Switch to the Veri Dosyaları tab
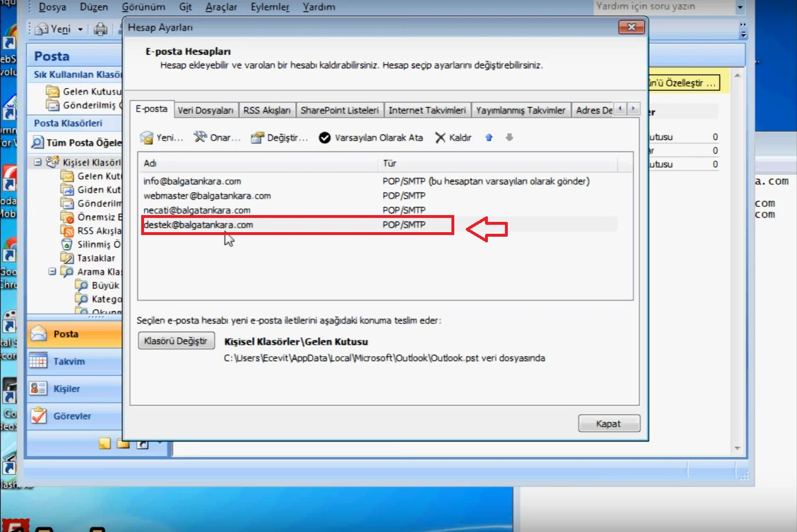 point(206,110)
